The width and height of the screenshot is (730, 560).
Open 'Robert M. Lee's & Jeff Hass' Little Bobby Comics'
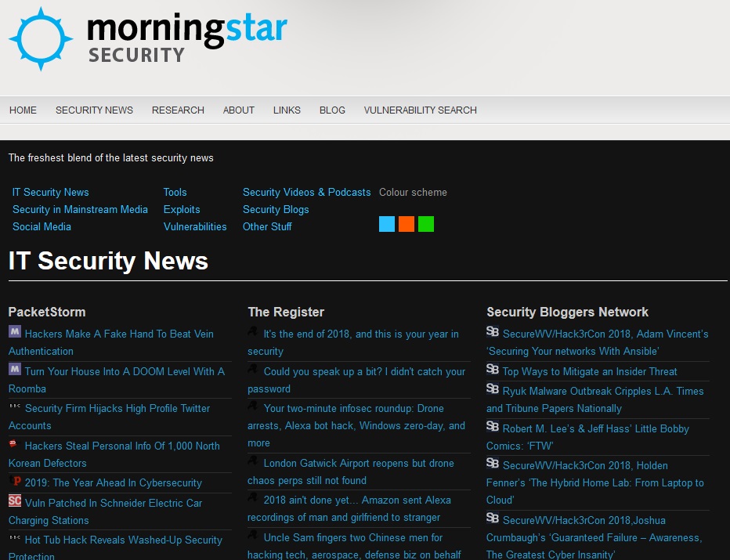(x=587, y=437)
